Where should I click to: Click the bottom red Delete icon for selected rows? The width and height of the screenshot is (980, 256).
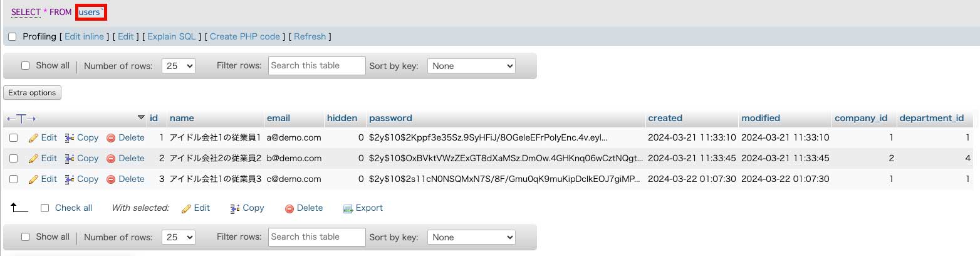point(289,208)
